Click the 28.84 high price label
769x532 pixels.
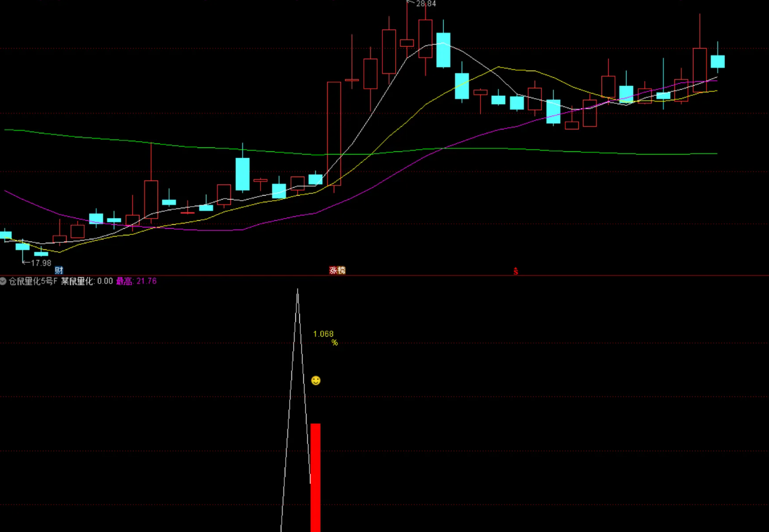pos(426,4)
